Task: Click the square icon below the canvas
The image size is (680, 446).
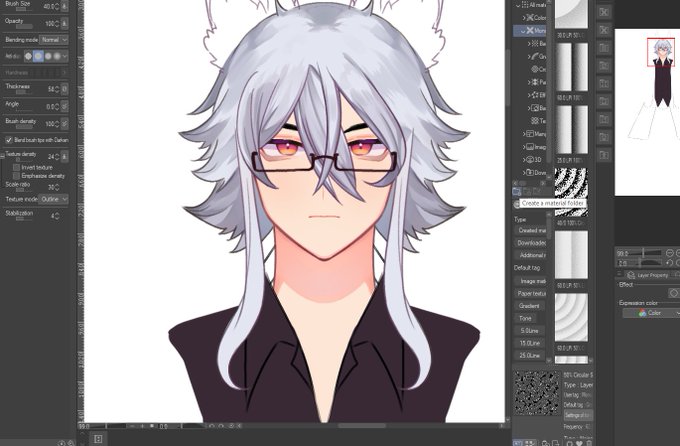Action: [98, 439]
